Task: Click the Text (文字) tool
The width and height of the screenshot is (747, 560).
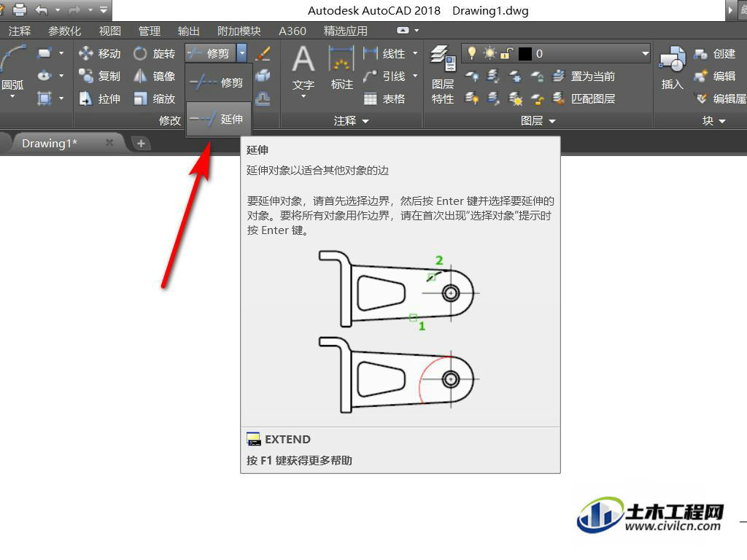Action: [303, 69]
